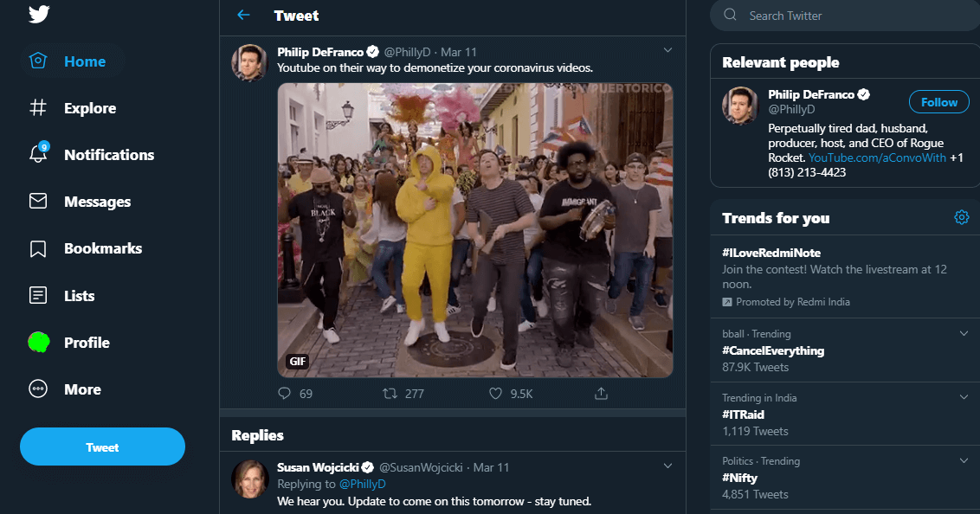Open the Explore section

(x=89, y=107)
